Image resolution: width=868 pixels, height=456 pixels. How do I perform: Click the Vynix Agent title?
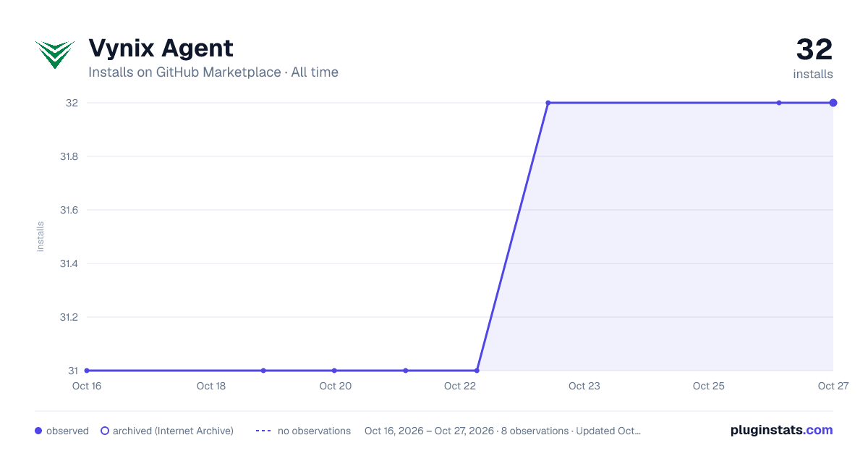tap(161, 48)
